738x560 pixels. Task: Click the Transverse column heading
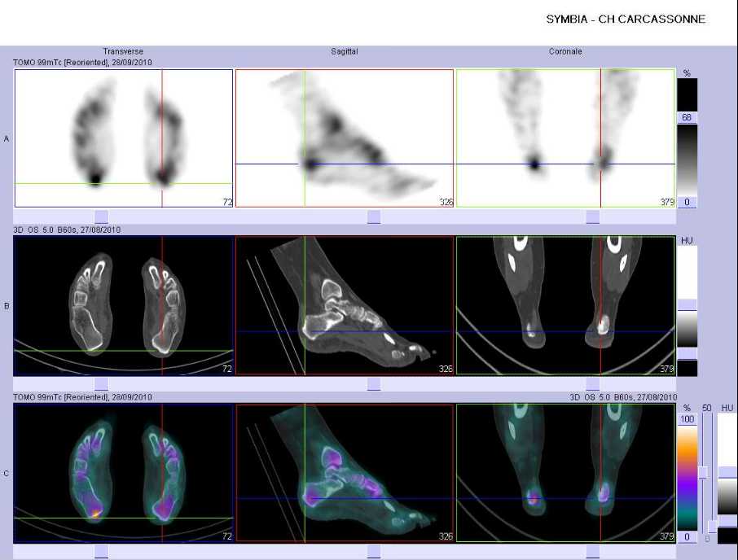[x=123, y=51]
